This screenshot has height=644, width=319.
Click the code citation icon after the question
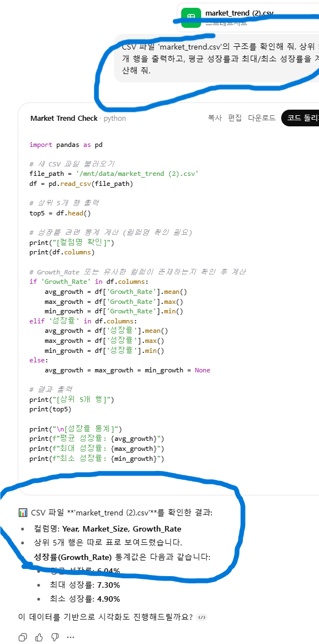click(x=201, y=617)
